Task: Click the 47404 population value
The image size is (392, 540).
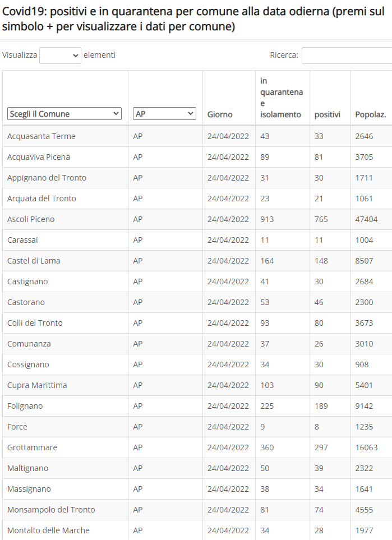Action: pos(366,219)
